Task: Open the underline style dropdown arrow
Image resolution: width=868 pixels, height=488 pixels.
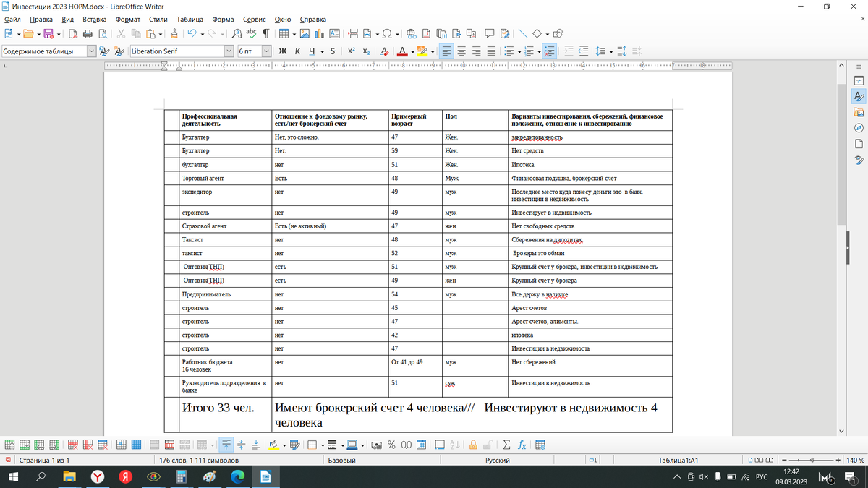Action: pos(322,51)
